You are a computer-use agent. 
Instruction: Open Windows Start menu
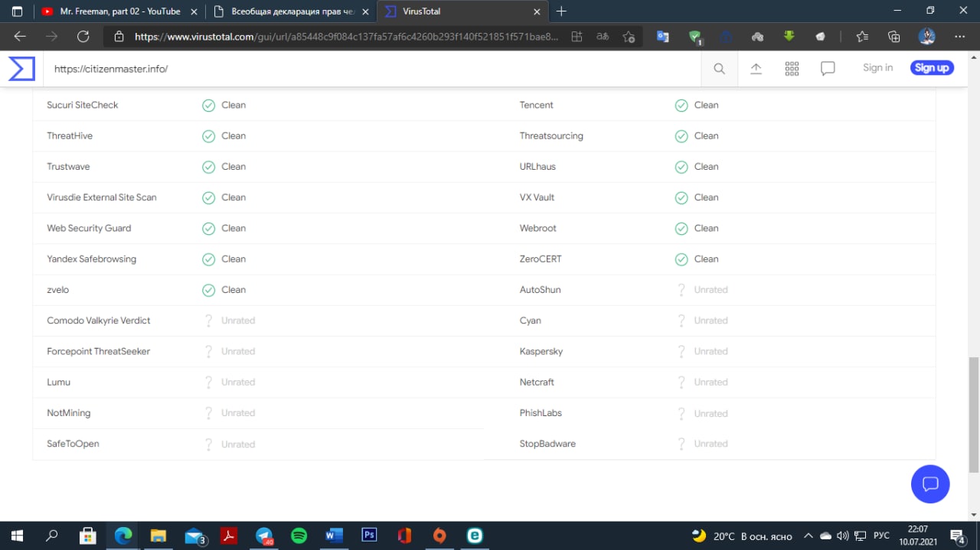[x=17, y=535]
